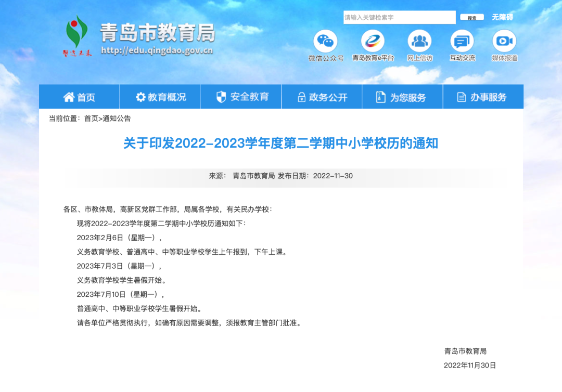This screenshot has height=392, width=562.
Task: Click the 微信公众号 label text
Action: 326,58
